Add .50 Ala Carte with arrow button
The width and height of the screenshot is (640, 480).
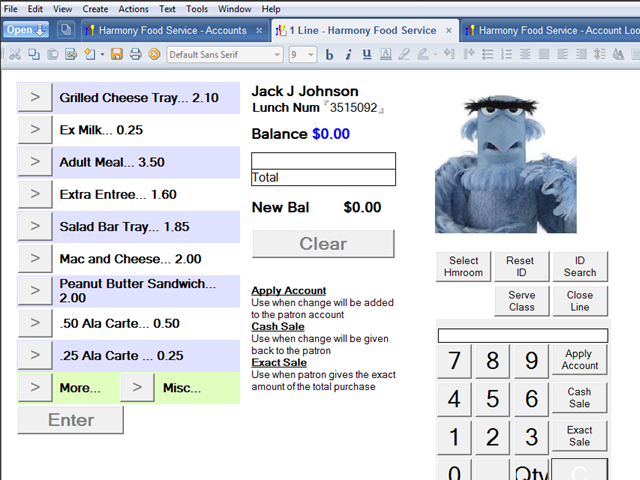click(x=35, y=323)
